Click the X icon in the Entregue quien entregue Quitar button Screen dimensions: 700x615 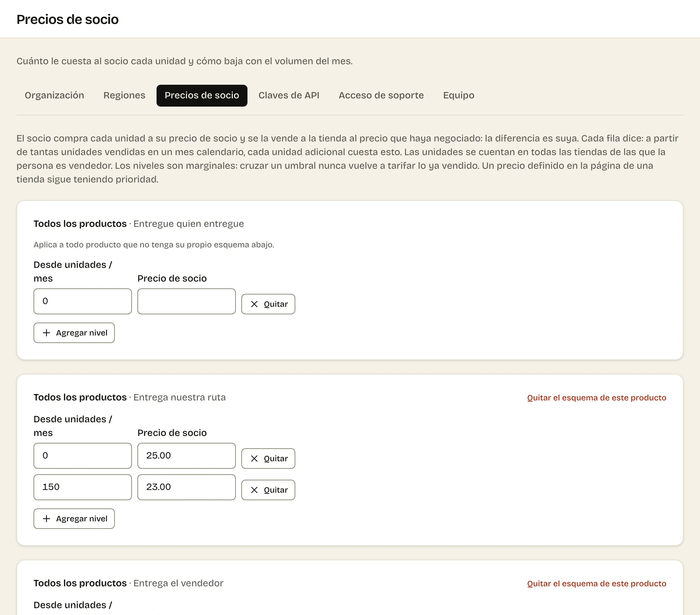point(254,304)
